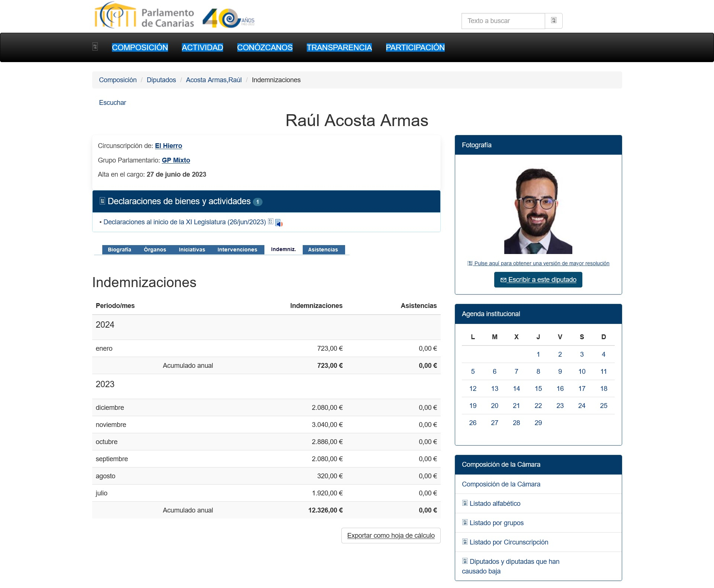Open the TRANSPARENCIA navigation menu

[x=339, y=48]
